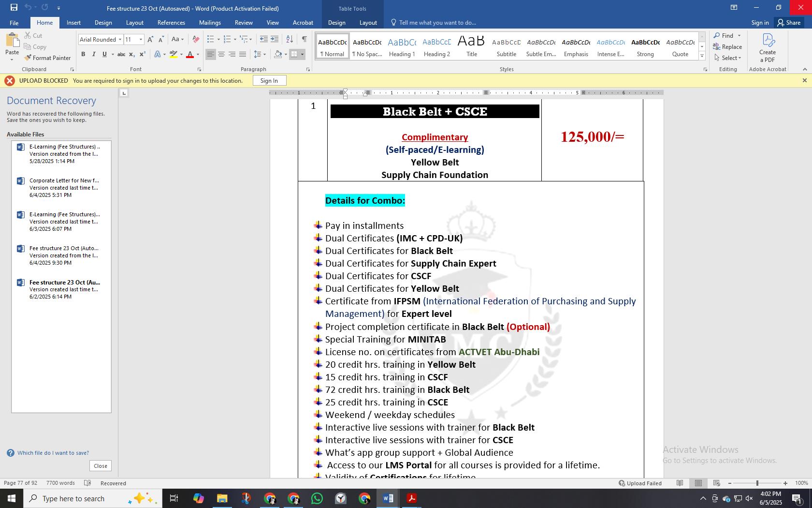Screen dimensions: 812x508
Task: Select the Format Painter tool
Action: (x=47, y=58)
